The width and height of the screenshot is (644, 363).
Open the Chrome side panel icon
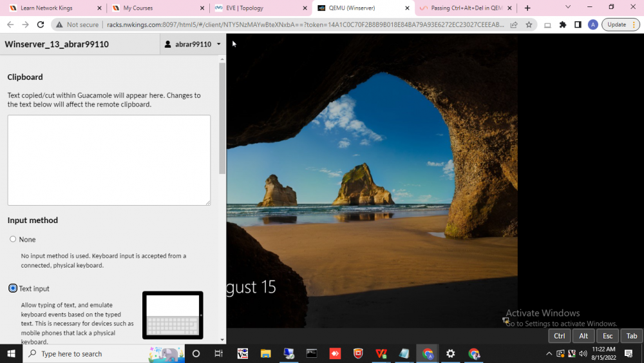578,25
